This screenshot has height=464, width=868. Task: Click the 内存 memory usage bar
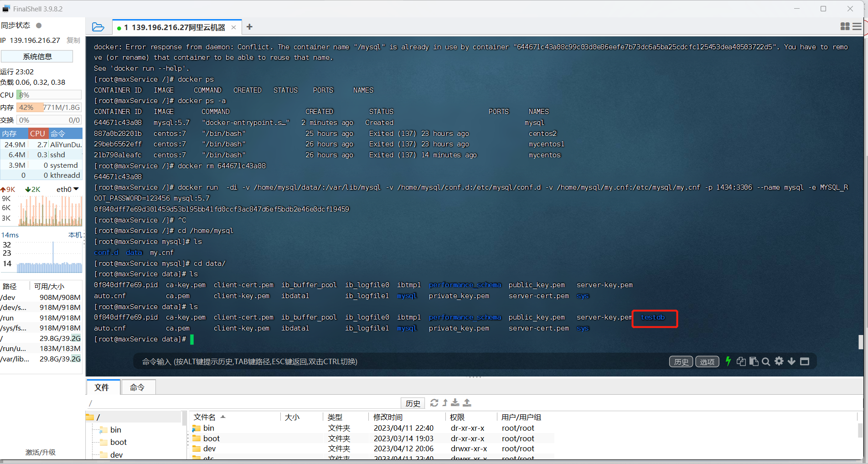point(49,108)
